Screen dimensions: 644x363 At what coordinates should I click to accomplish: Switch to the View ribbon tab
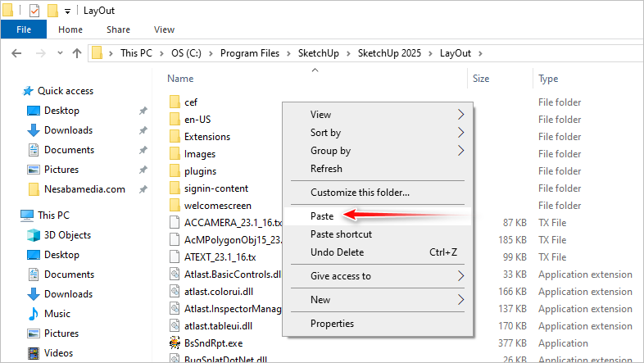(165, 29)
